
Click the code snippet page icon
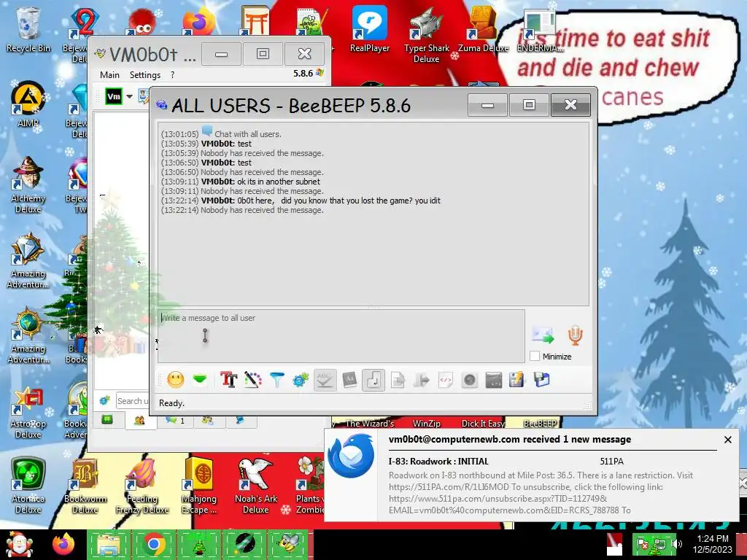[x=446, y=379]
